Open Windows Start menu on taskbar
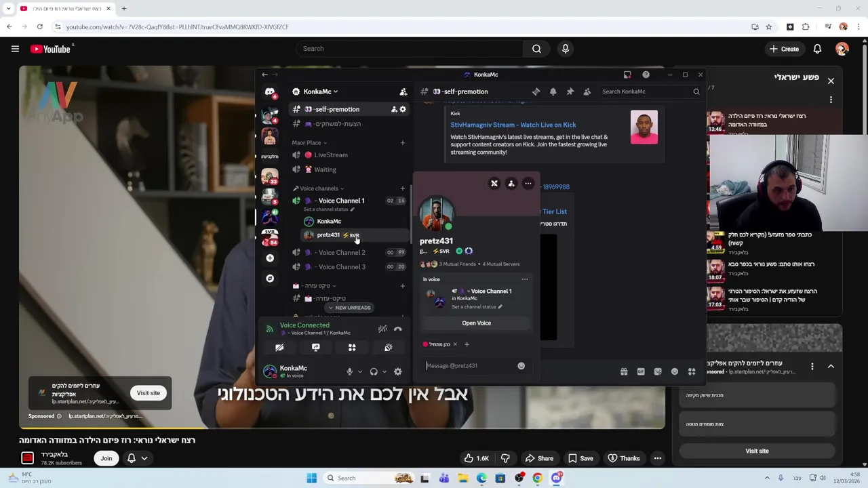Screen dimensions: 868x488 (312, 478)
